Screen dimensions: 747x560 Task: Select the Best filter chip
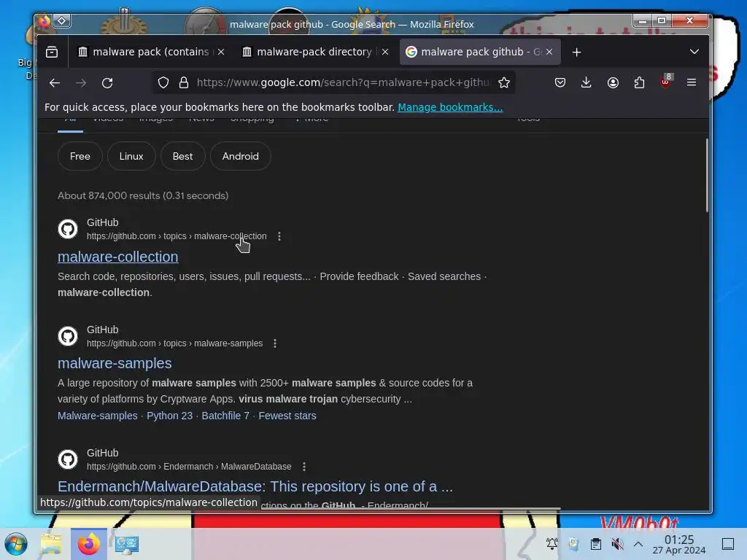point(183,156)
